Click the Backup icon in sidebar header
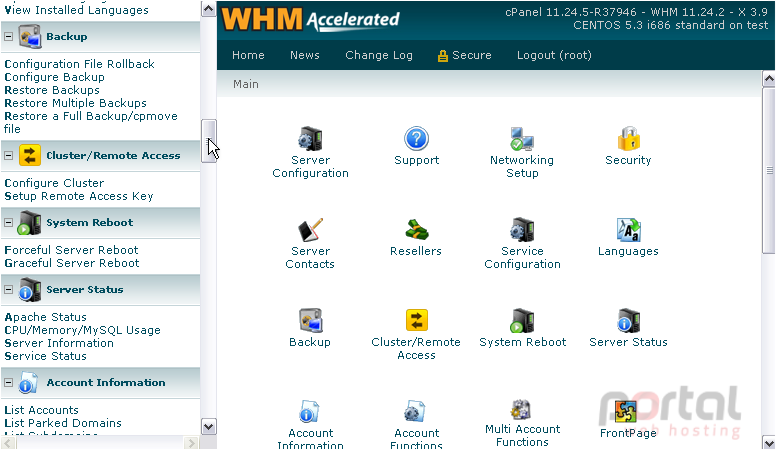776x450 pixels. pyautogui.click(x=30, y=37)
